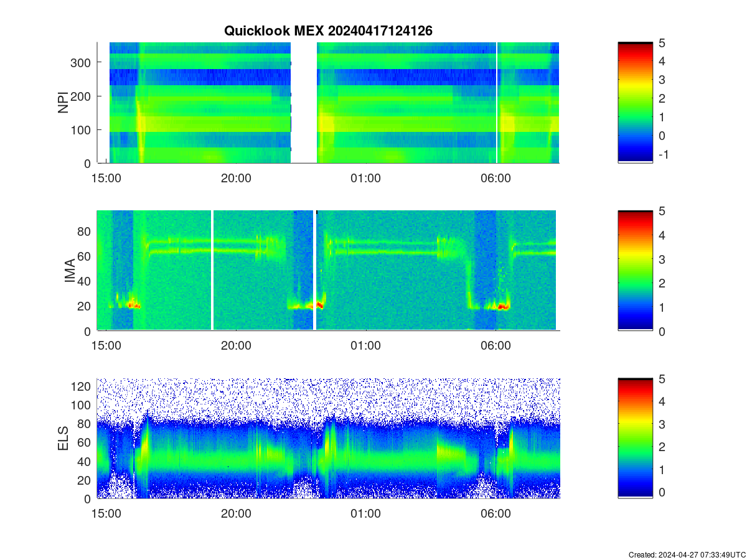Click the NPI colorbar
The width and height of the screenshot is (747, 560).
(635, 103)
